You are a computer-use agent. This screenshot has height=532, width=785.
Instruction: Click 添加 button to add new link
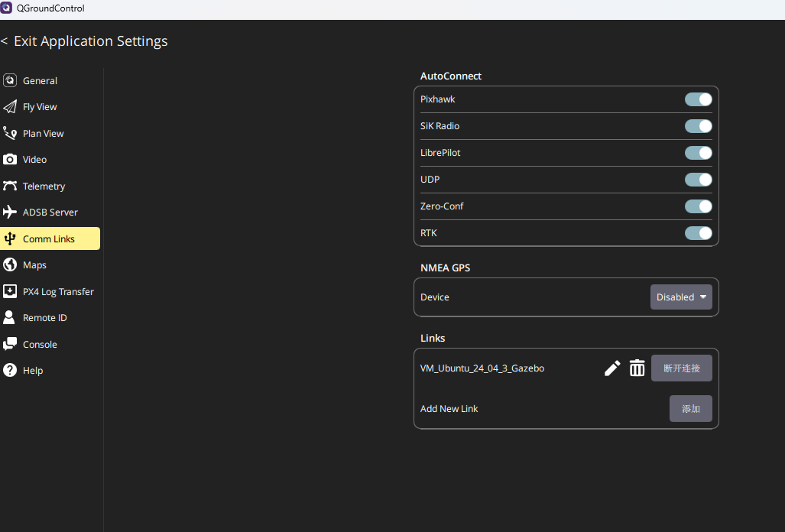pyautogui.click(x=690, y=408)
